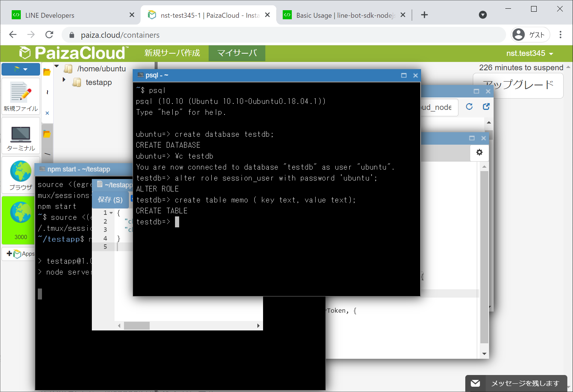The width and height of the screenshot is (573, 392).
Task: Switch to nst-test345-1 PaizaCloud tab
Action: (x=208, y=15)
